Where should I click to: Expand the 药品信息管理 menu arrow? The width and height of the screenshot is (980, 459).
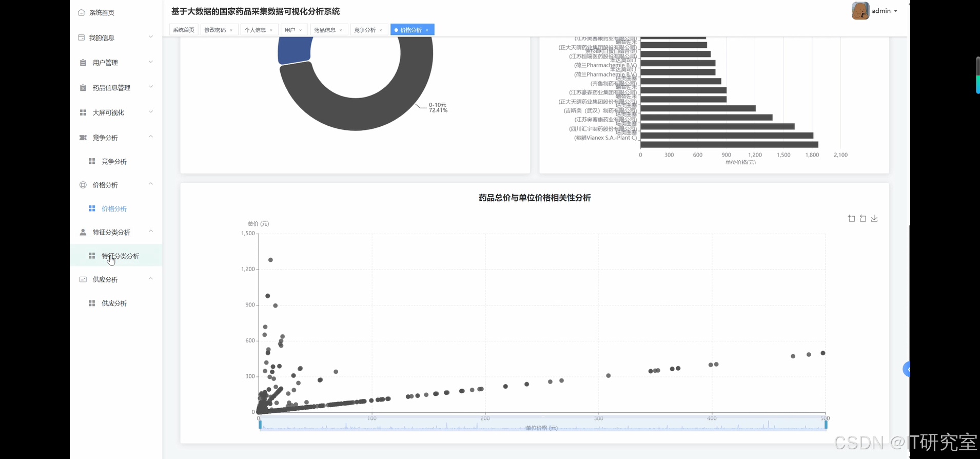click(151, 87)
